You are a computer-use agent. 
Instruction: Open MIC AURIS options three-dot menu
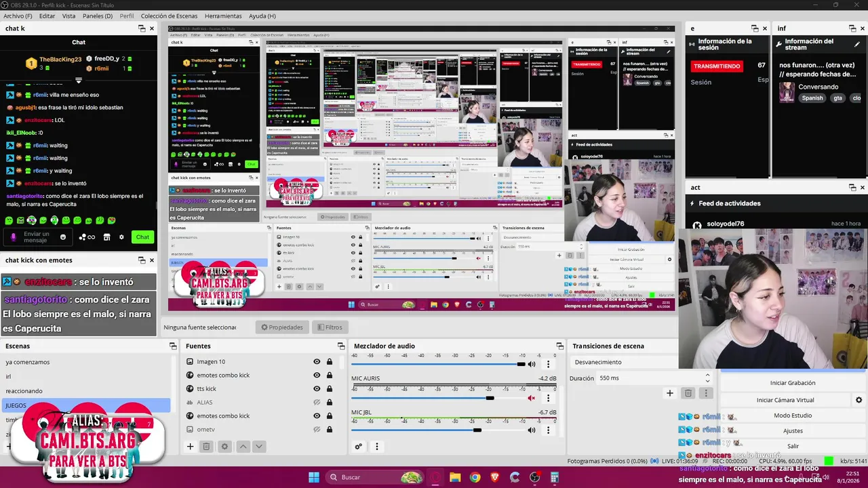pyautogui.click(x=549, y=398)
